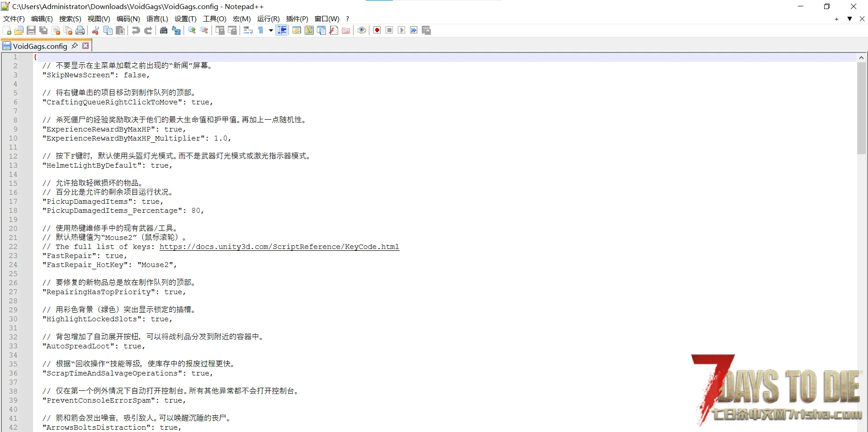Stop macro recording square button
The image size is (868, 432).
coord(389,30)
